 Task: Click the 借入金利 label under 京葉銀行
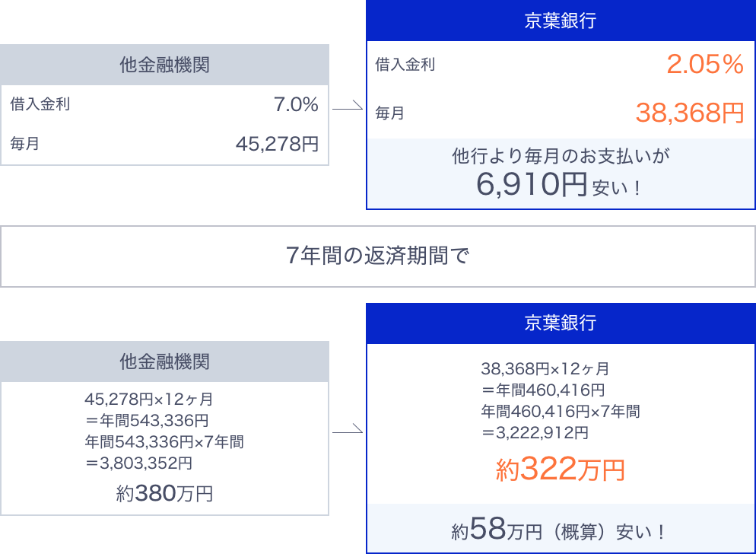[405, 64]
